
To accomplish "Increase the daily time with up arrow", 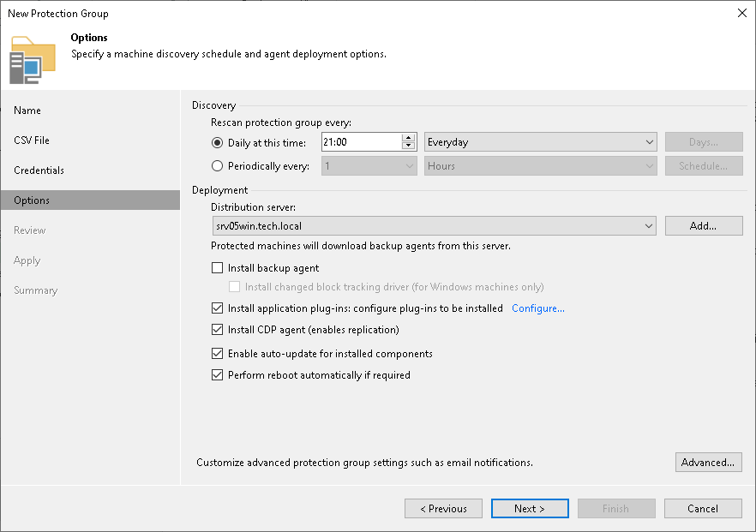I will [408, 138].
